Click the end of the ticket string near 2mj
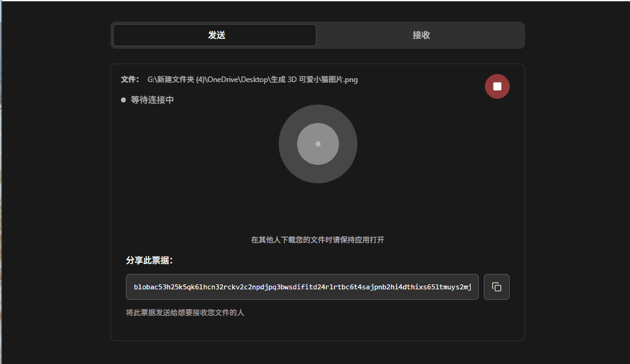Screen dimensions: 630x364 (465, 287)
